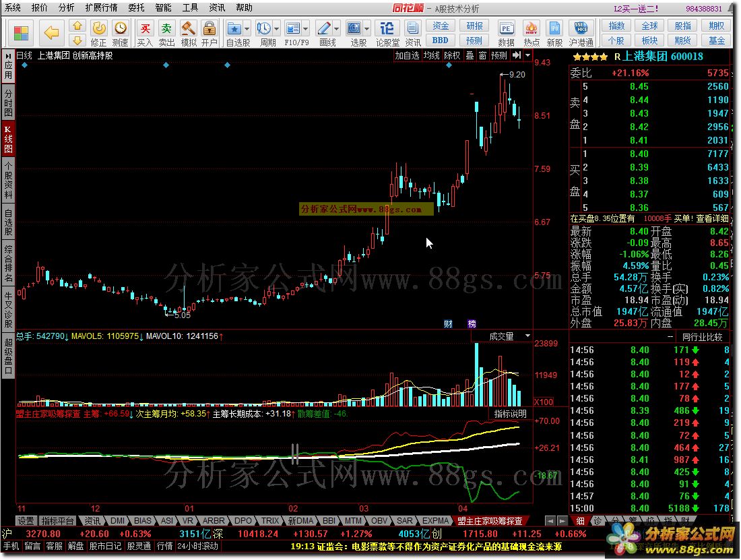Click the 指数 button
Viewport: 741px width, 560px height.
[616, 26]
